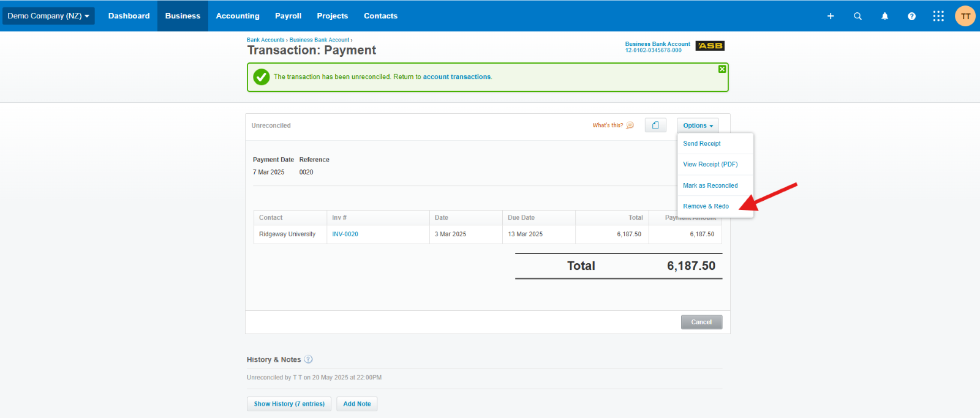Viewport: 980px width, 418px height.
Task: Select Mark as Reconciled option
Action: (710, 185)
